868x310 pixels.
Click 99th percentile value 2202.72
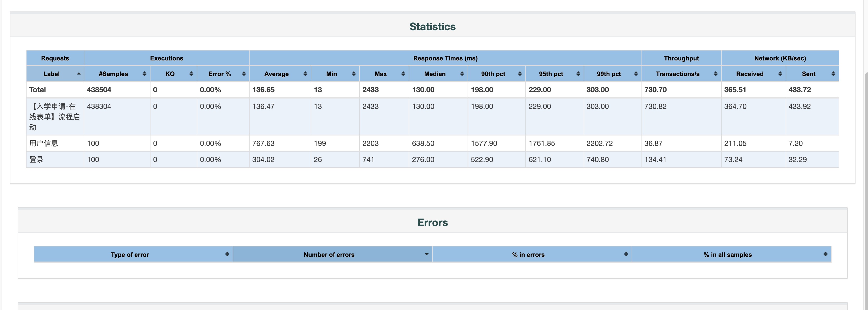click(x=600, y=143)
